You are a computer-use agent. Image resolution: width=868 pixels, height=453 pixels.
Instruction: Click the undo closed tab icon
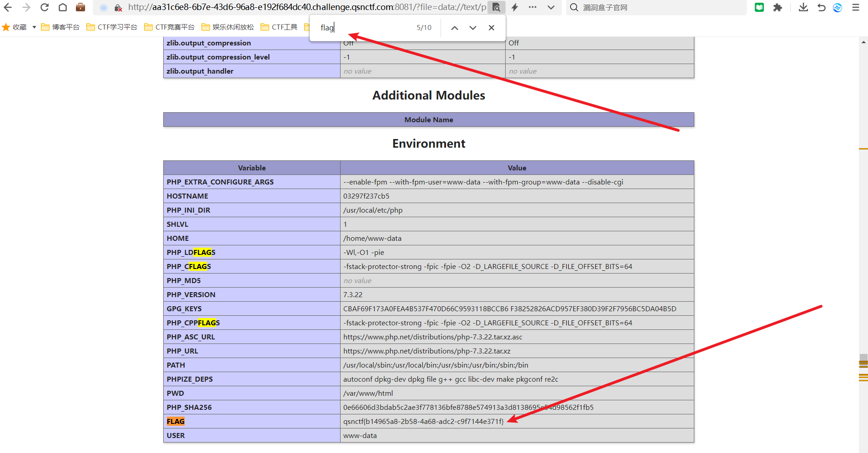point(821,7)
